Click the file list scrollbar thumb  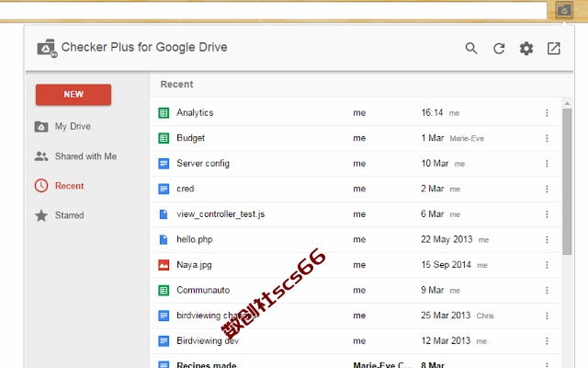tap(567, 182)
